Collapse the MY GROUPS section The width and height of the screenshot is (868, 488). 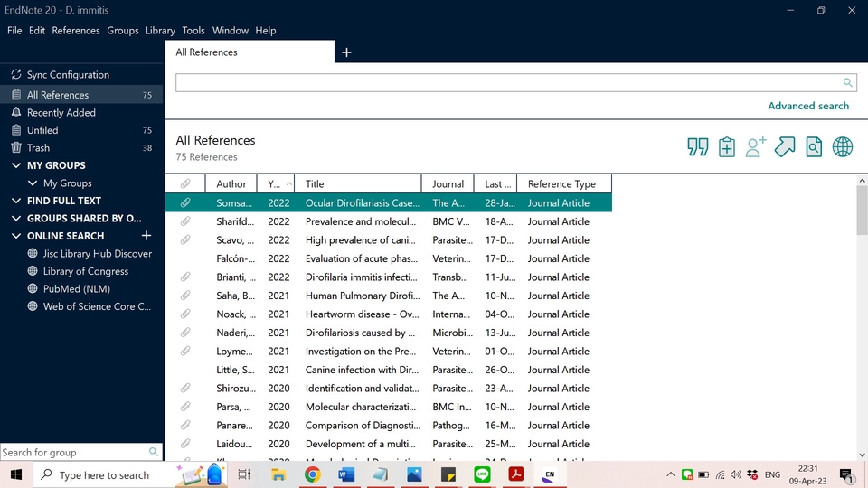(16, 165)
